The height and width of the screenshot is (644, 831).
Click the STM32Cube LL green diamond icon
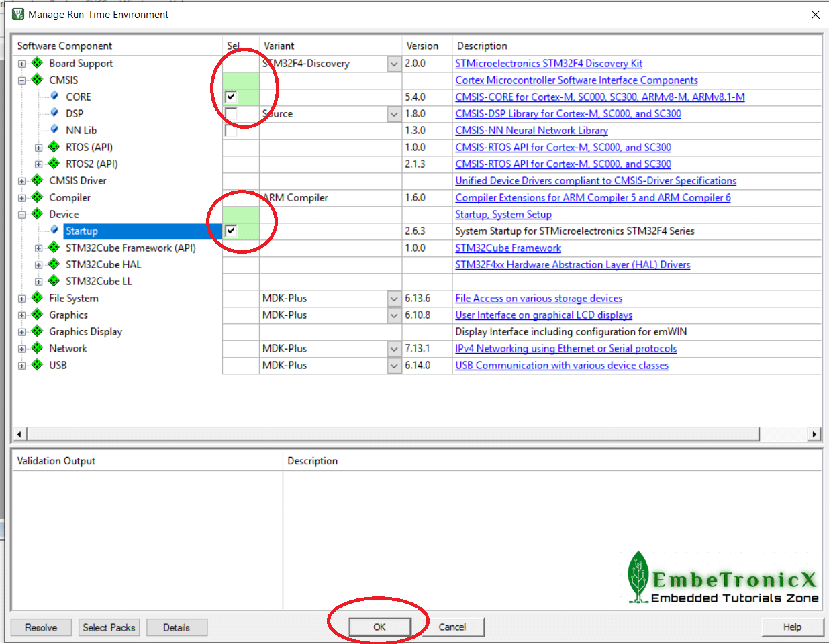coord(54,281)
